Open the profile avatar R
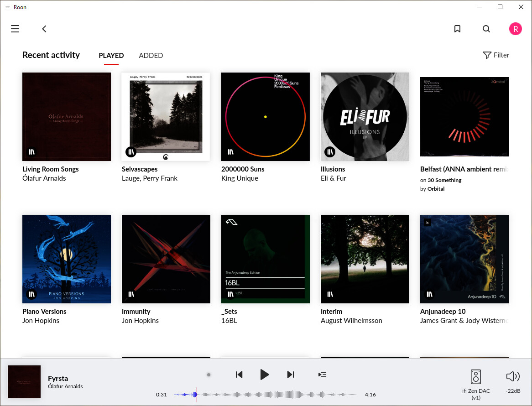This screenshot has height=406, width=532. [x=516, y=29]
